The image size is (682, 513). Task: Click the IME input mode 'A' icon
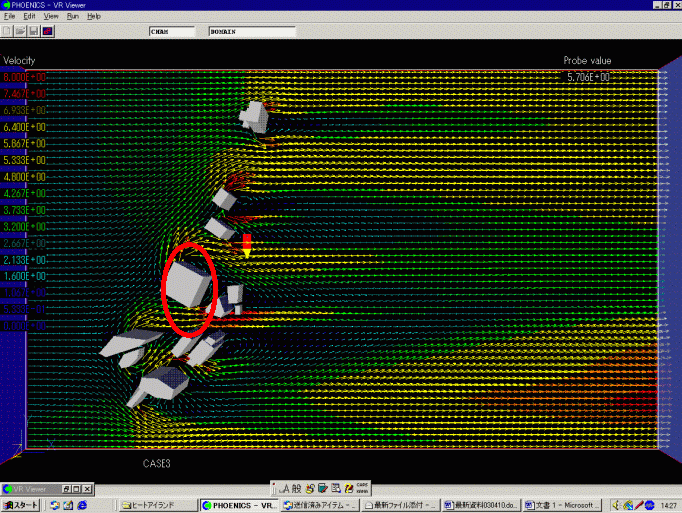[285, 488]
